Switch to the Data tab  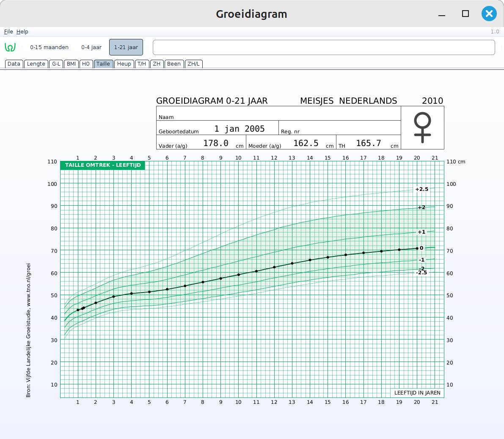(14, 64)
